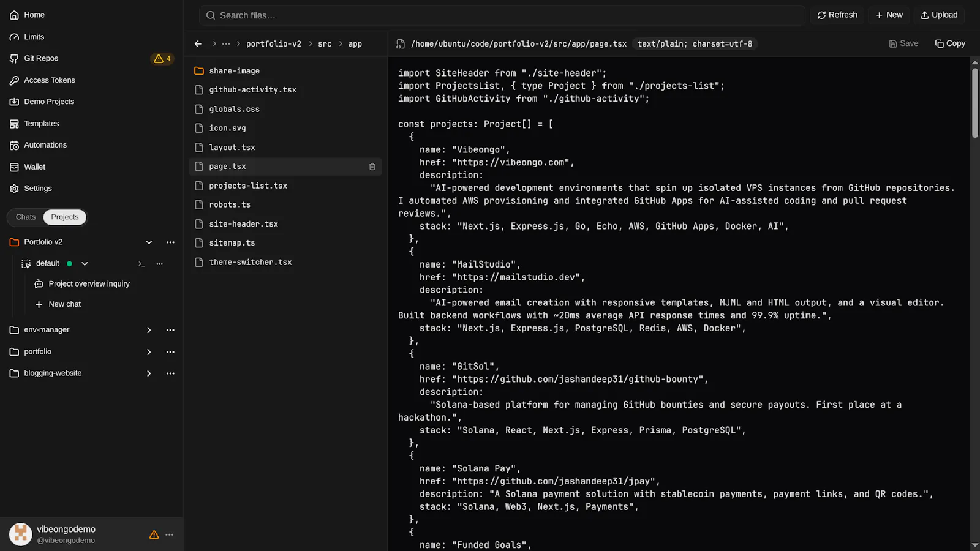Click the vibeongodemo user avatar
980x551 pixels.
pos(20,534)
